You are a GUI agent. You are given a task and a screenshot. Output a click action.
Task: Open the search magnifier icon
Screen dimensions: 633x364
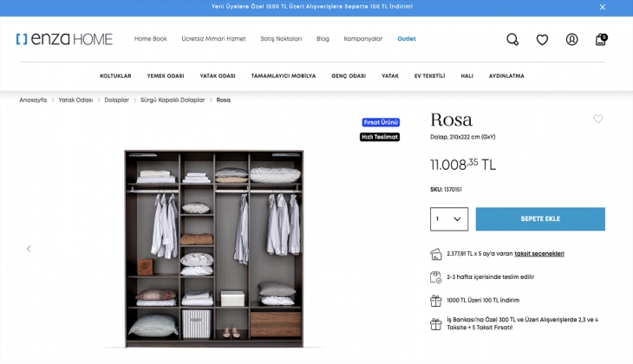pyautogui.click(x=512, y=39)
